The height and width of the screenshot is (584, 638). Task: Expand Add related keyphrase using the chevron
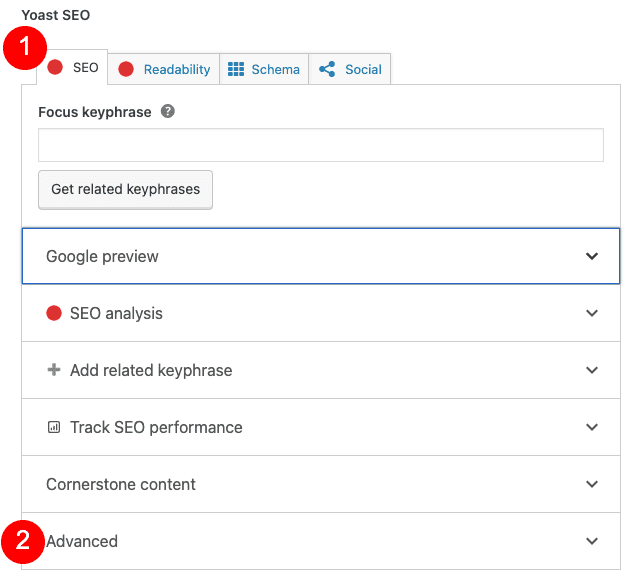tap(592, 370)
